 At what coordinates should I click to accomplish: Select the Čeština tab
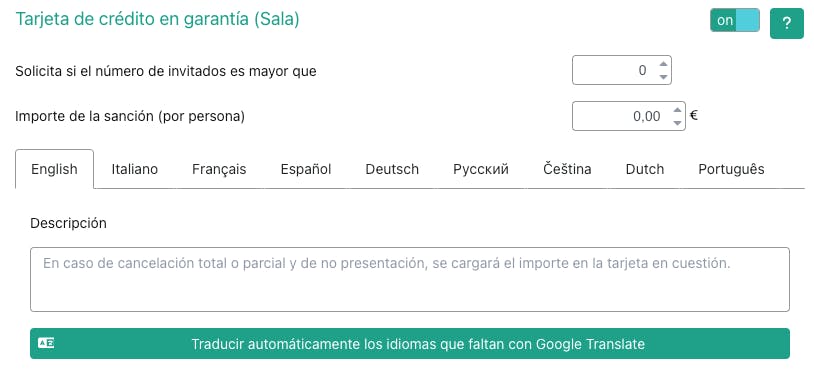coord(567,169)
